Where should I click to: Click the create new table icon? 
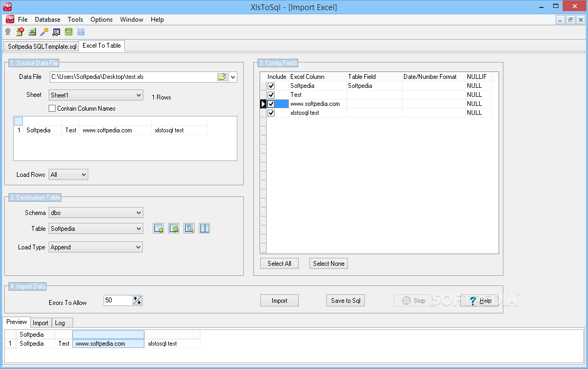pos(158,228)
